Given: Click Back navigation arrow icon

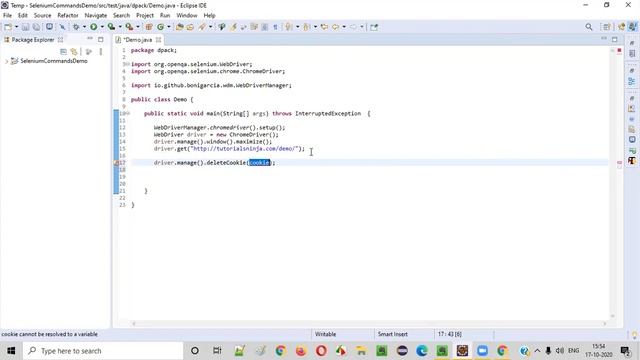Looking at the screenshot, I should 336,27.
